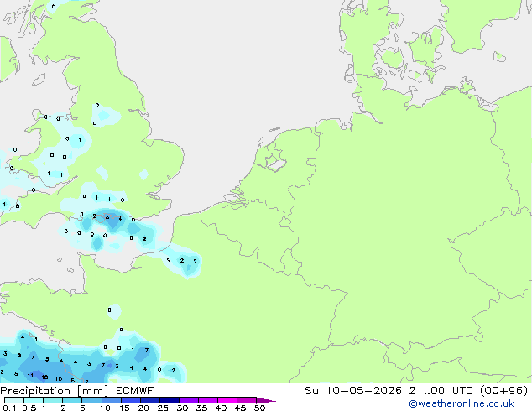This screenshot has width=532, height=411.
Task: Select the 35–40 mm violet legend swatch
Action: [207, 400]
